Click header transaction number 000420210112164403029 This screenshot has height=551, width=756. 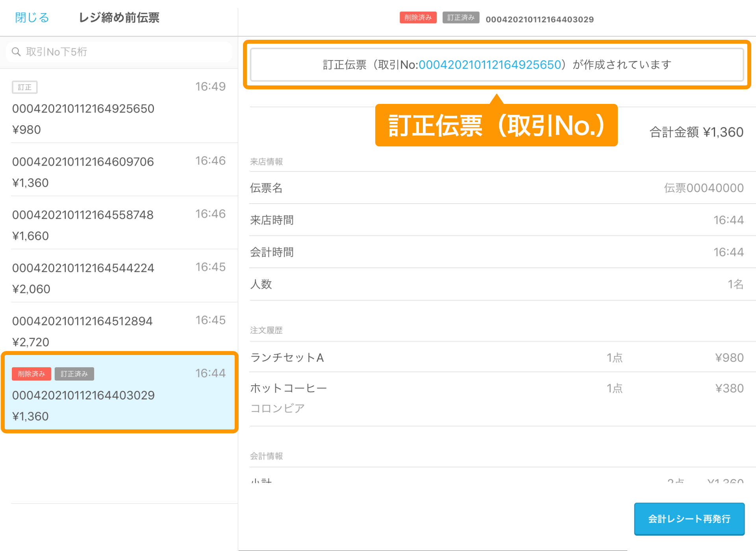[x=539, y=19]
